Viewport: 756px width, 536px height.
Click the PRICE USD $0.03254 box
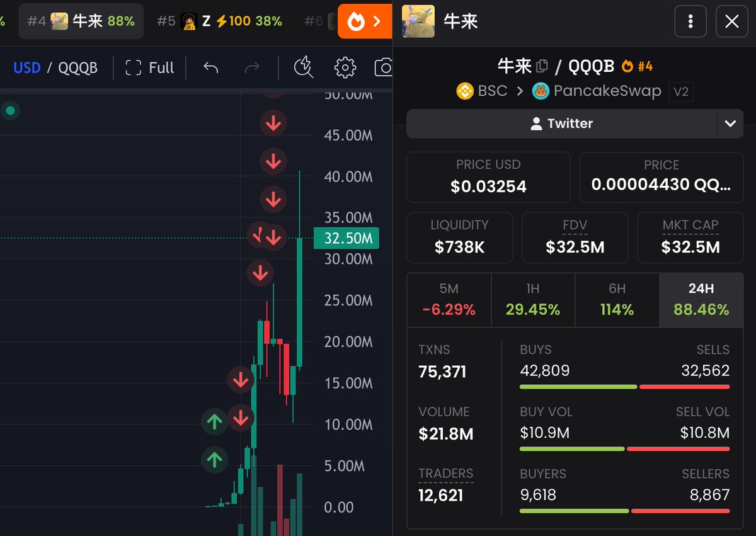pyautogui.click(x=488, y=177)
